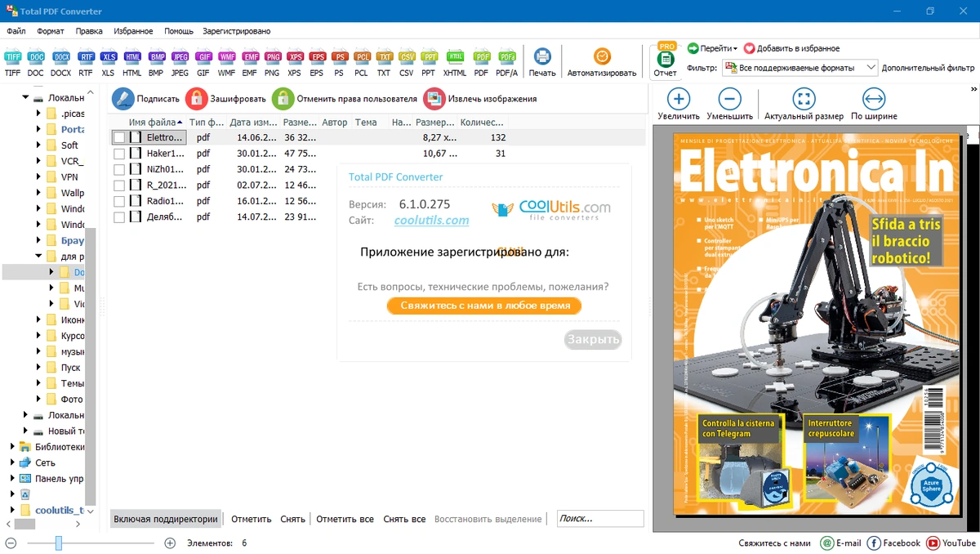Expand the Панель упр... node
Screen dimensions: 980x554
(12, 479)
